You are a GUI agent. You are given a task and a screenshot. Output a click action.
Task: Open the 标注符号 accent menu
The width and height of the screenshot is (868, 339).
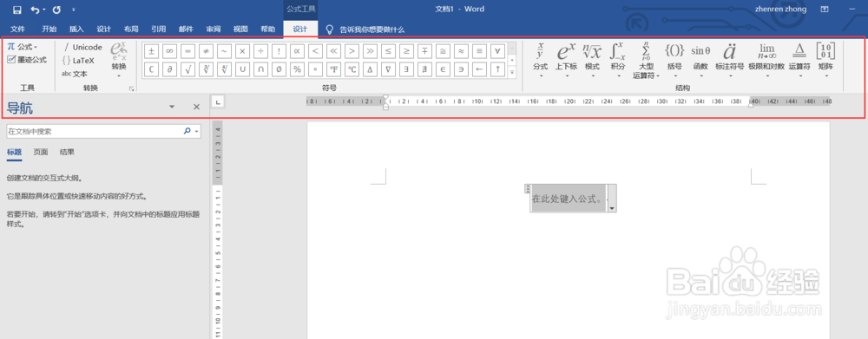pos(730,60)
